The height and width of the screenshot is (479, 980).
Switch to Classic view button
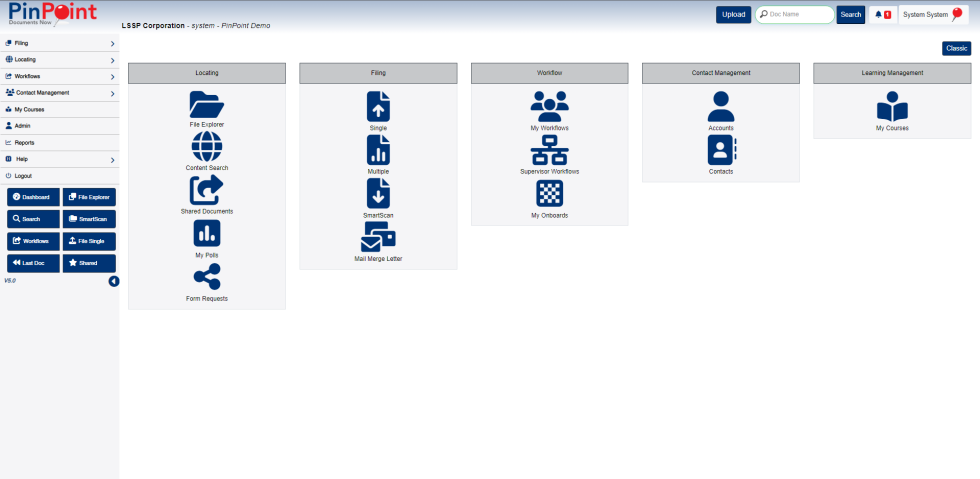point(956,48)
